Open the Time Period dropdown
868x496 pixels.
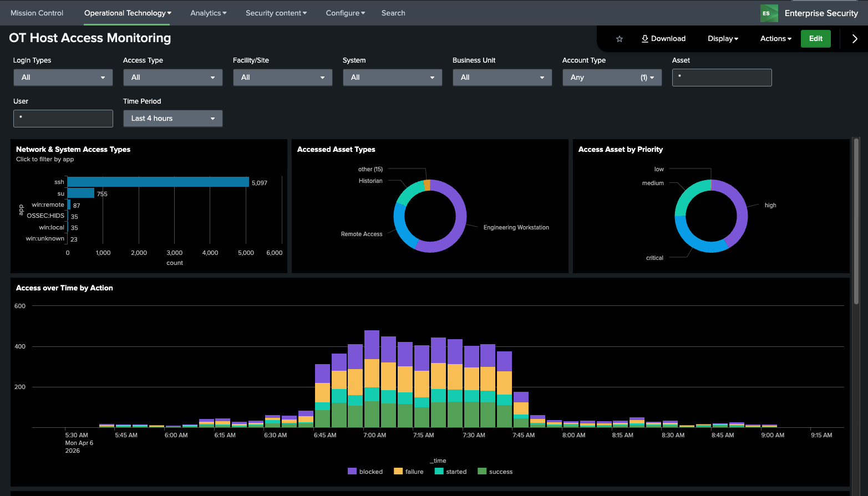pyautogui.click(x=172, y=119)
